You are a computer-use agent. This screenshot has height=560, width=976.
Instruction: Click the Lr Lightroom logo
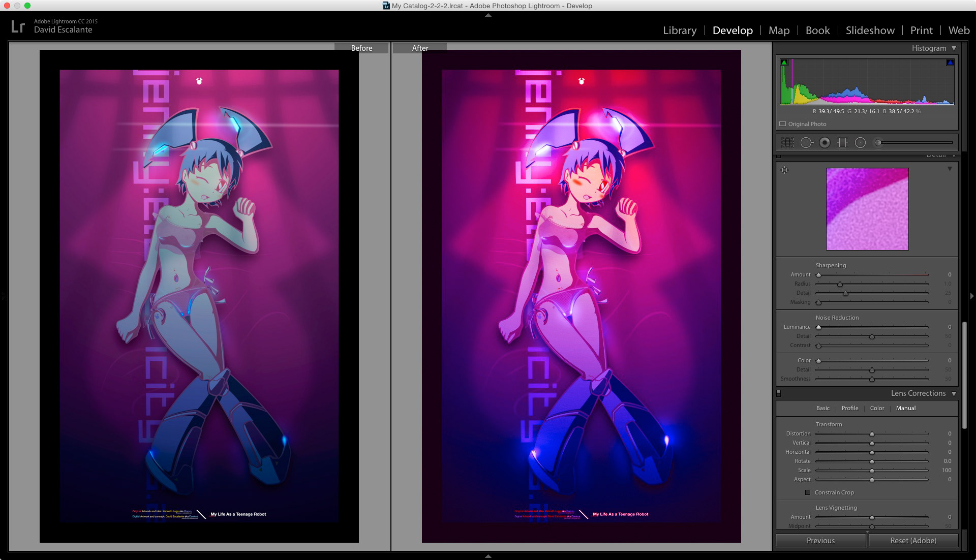pyautogui.click(x=18, y=26)
